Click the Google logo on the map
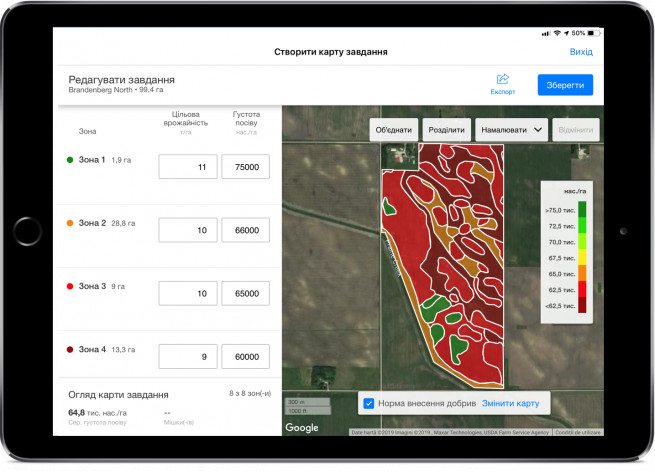Image resolution: width=655 pixels, height=472 pixels. click(302, 427)
